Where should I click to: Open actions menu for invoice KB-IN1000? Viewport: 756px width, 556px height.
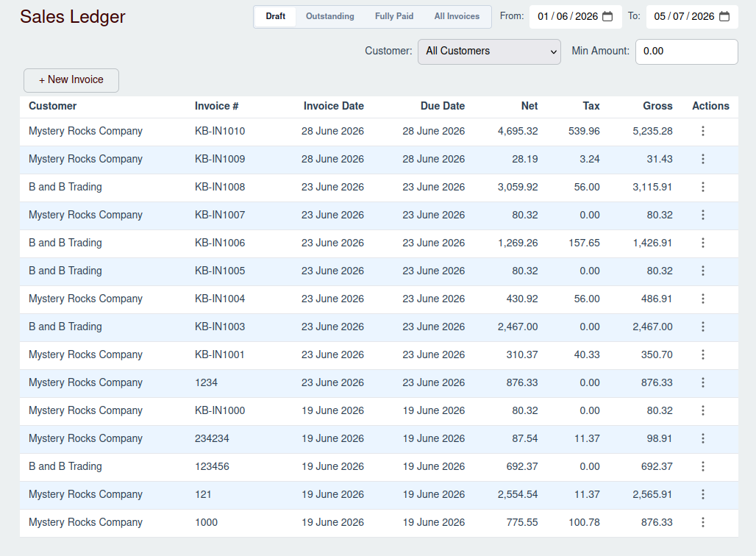pyautogui.click(x=703, y=411)
